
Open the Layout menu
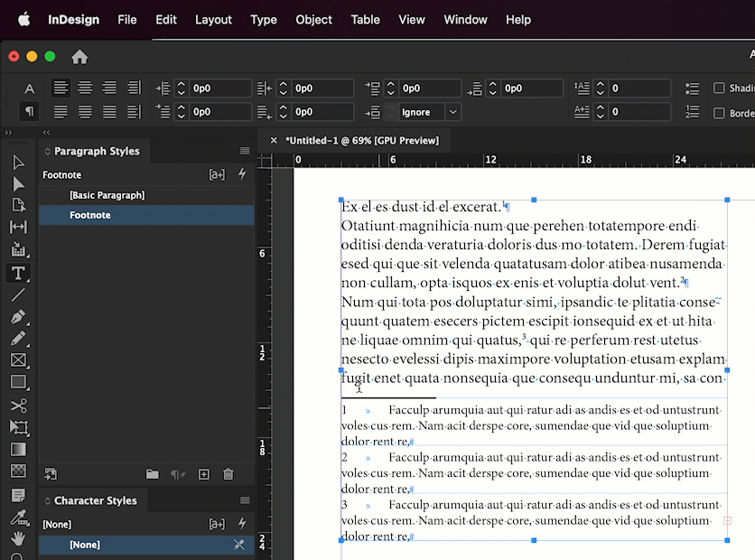coord(213,20)
